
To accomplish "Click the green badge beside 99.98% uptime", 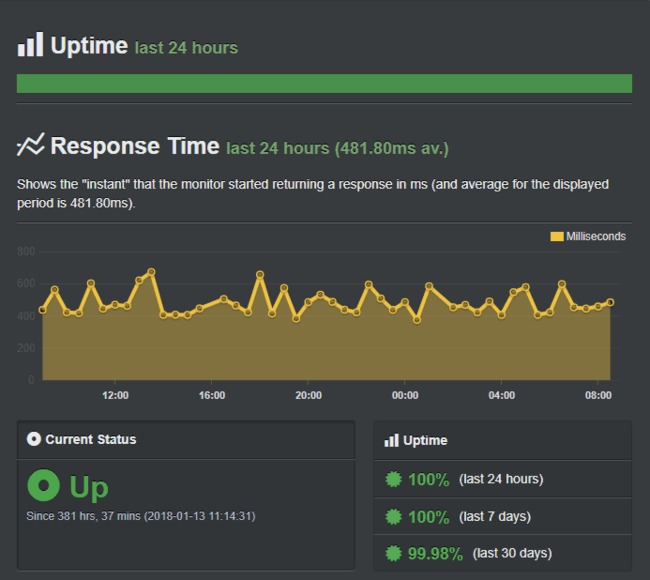I will (393, 553).
